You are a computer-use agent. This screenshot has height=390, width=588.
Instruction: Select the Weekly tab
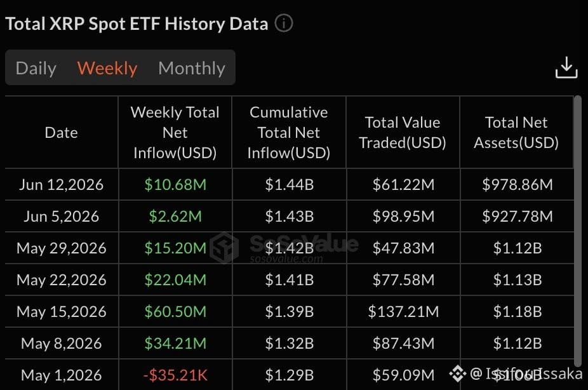tap(107, 68)
